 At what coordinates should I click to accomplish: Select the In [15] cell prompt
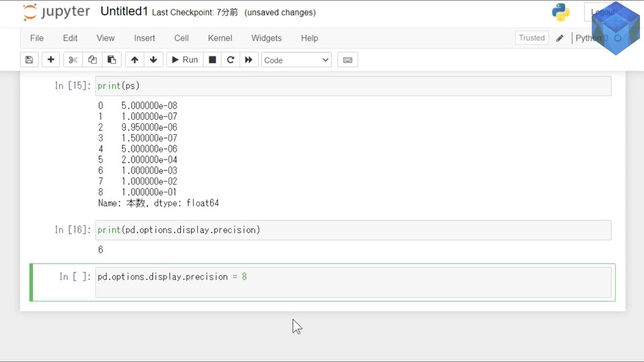[x=72, y=85]
